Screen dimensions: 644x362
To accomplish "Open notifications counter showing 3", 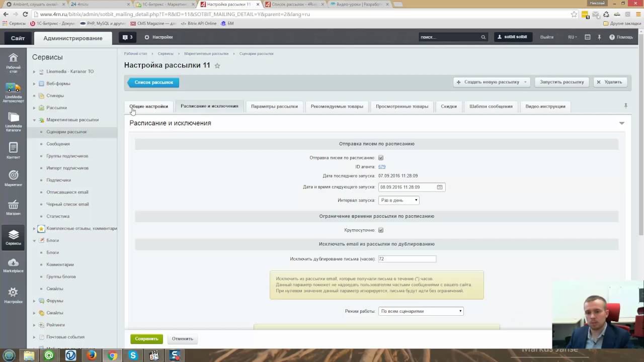I will click(x=127, y=37).
